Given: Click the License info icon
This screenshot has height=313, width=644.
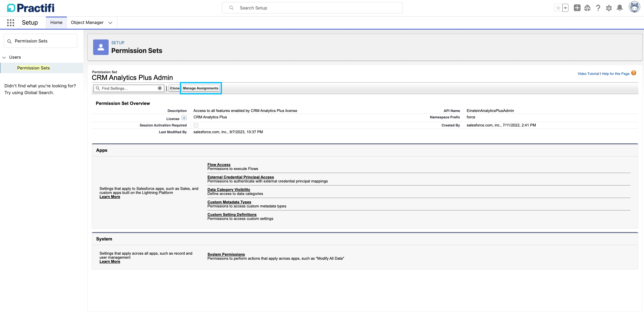Looking at the screenshot, I should tap(184, 118).
